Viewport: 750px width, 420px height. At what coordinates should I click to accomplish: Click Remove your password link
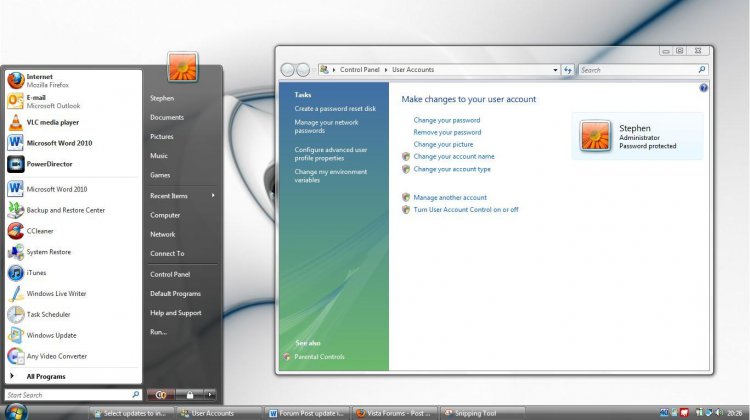[447, 132]
